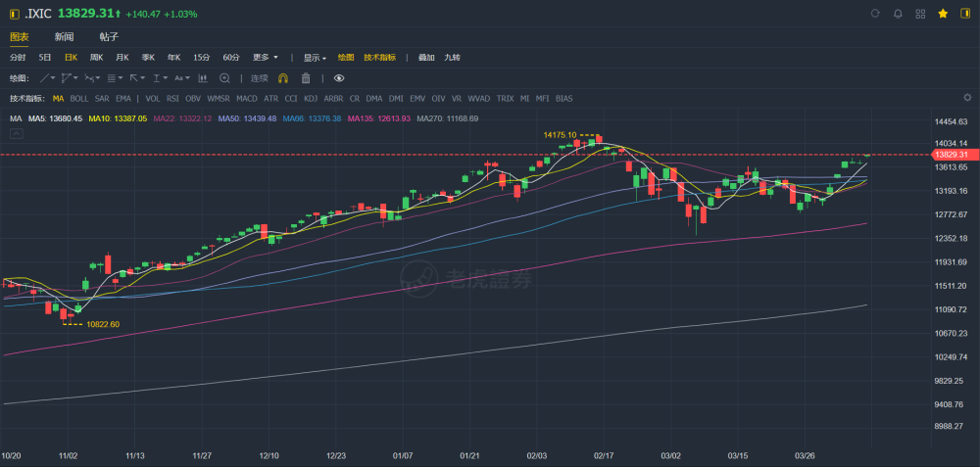Enable the MACD indicator
The height and width of the screenshot is (467, 980).
click(x=247, y=98)
